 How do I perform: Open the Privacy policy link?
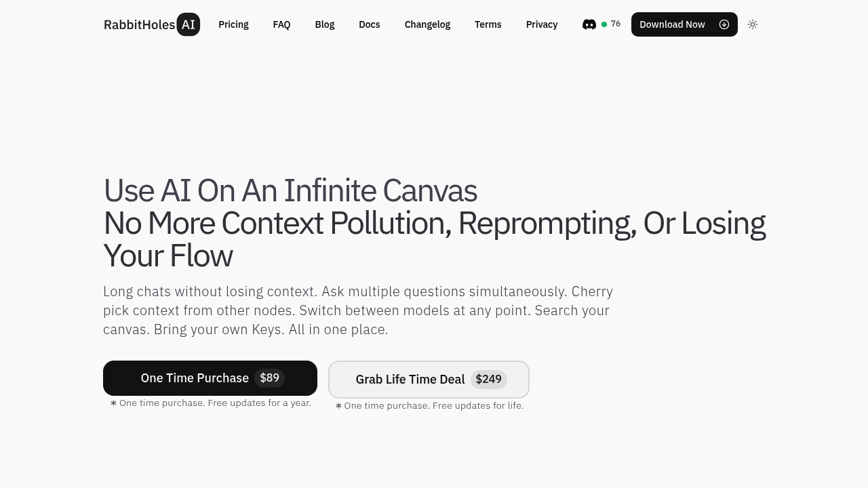[x=542, y=24]
